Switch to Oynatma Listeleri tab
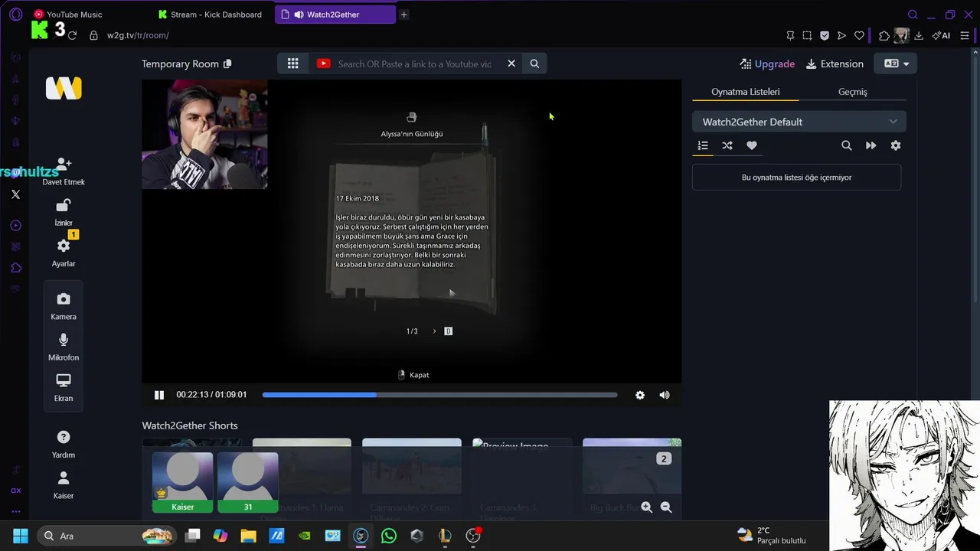This screenshot has width=980, height=551. [746, 92]
